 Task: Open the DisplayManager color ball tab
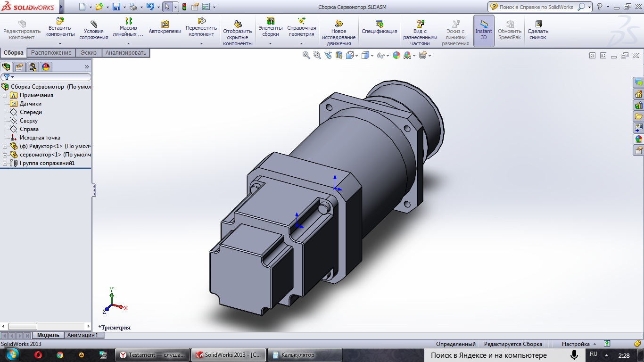point(46,67)
